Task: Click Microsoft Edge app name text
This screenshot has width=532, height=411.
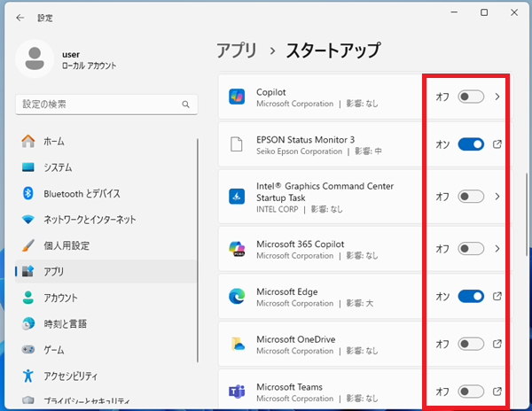Action: (x=287, y=291)
